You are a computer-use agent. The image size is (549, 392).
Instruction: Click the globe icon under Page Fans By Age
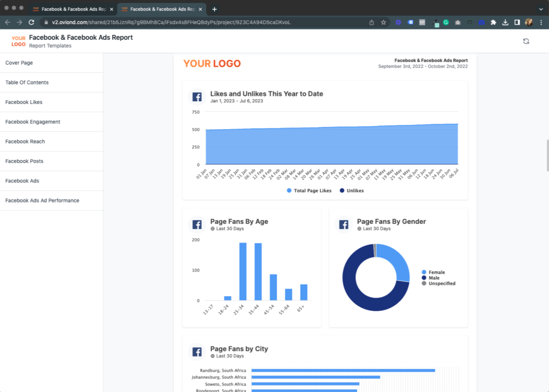tap(212, 229)
